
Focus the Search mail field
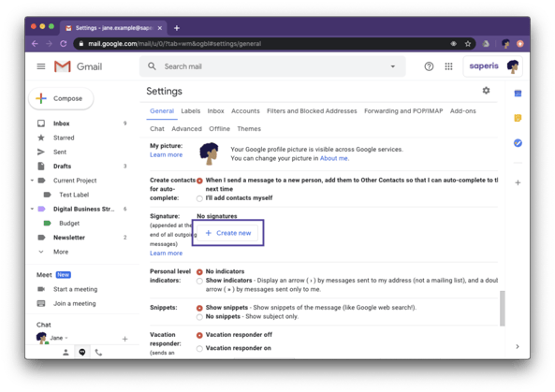coord(272,66)
